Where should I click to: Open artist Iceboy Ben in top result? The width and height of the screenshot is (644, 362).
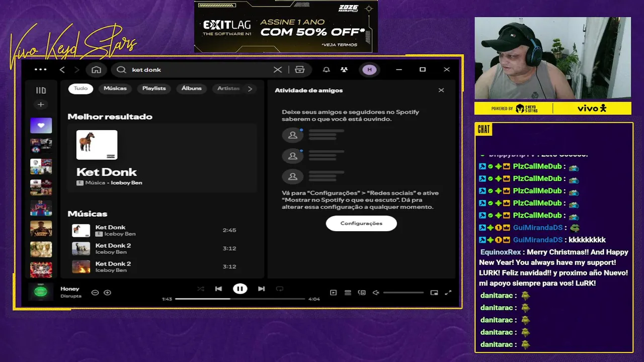point(126,183)
